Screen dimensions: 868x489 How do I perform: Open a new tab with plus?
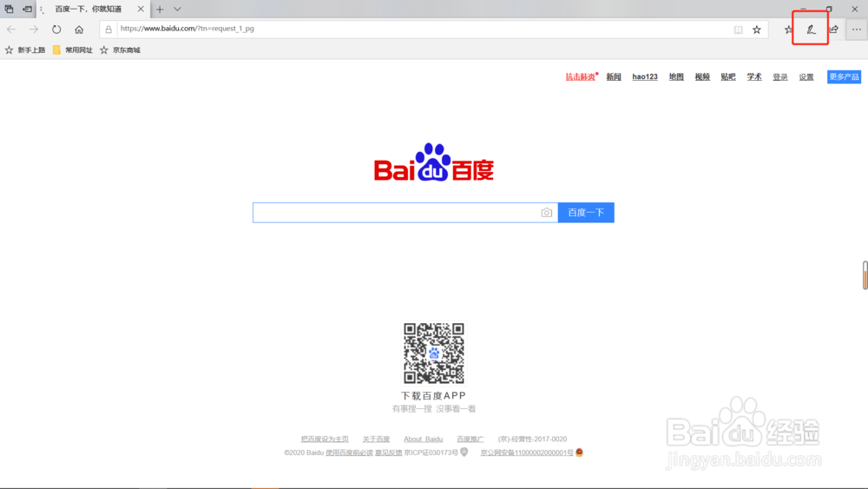click(160, 9)
